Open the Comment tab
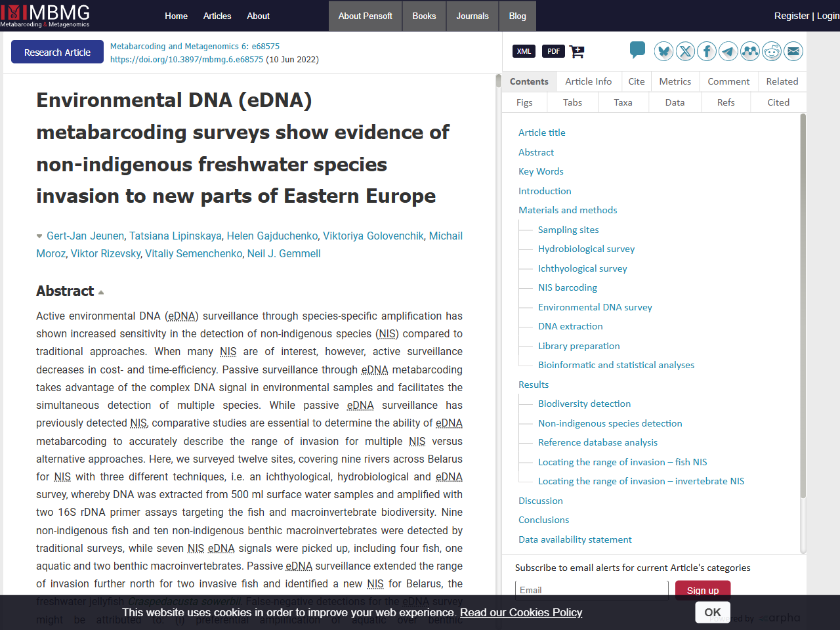Viewport: 840px width, 630px height. click(x=728, y=81)
